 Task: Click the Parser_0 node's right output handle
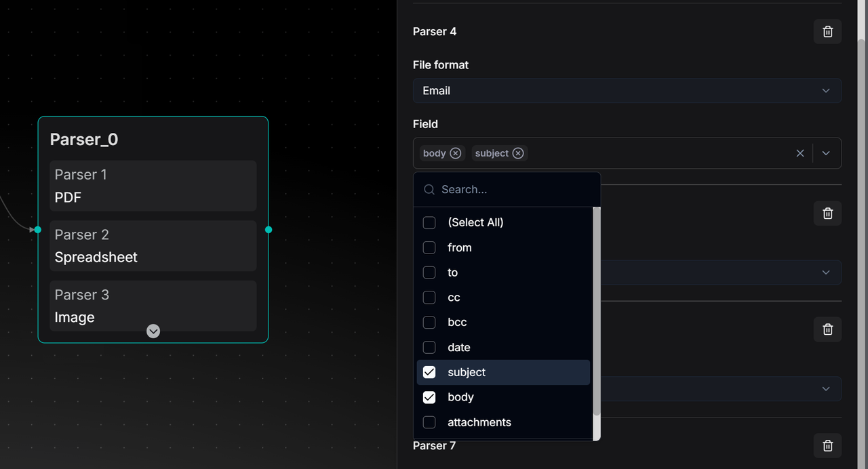pyautogui.click(x=269, y=230)
